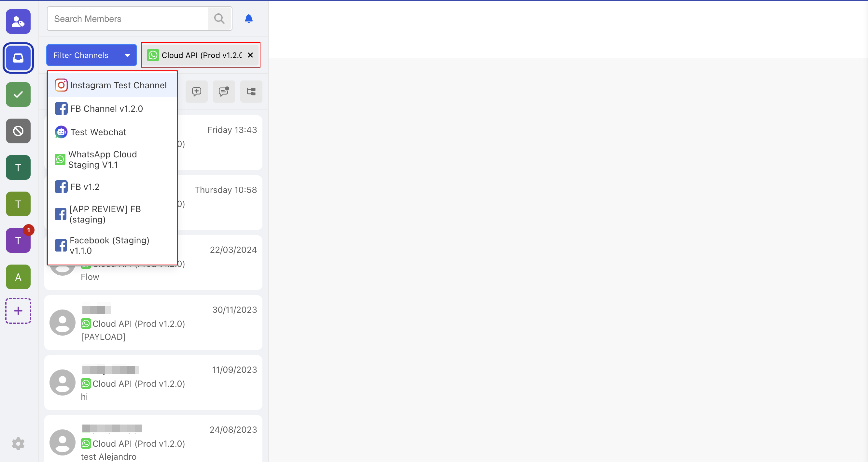This screenshot has width=868, height=462.
Task: Click the dashed add workspace plus button
Action: 18,310
